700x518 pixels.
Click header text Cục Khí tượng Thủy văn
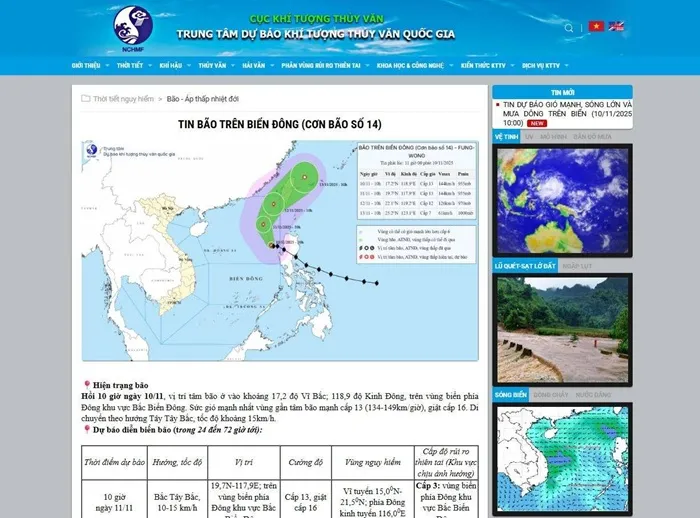point(316,18)
